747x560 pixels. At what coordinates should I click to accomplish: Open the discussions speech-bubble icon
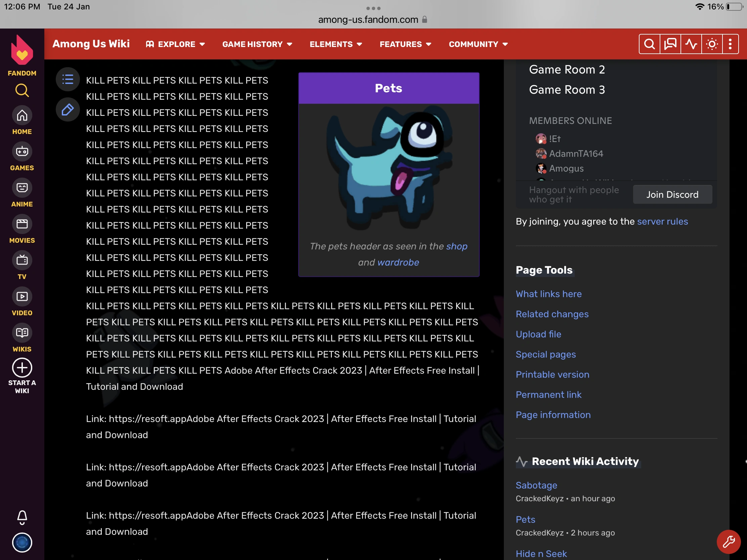[x=670, y=44]
